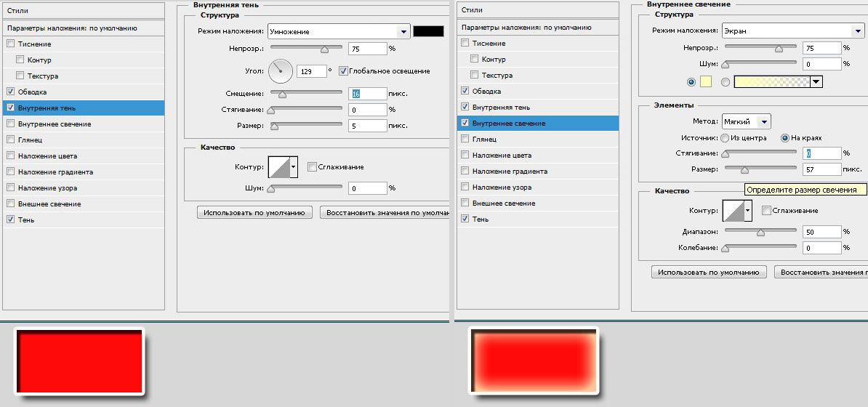Open the gradient picker dropdown arrow
The height and width of the screenshot is (407, 868).
coord(816,82)
